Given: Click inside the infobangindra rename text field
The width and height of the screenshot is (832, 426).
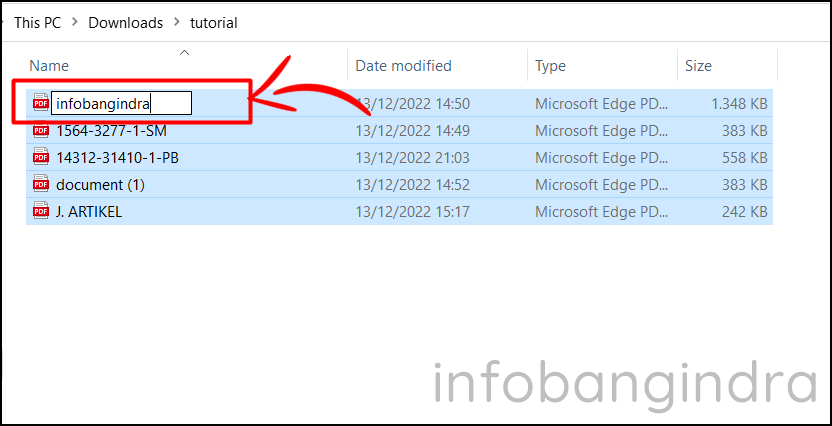Looking at the screenshot, I should [x=121, y=103].
